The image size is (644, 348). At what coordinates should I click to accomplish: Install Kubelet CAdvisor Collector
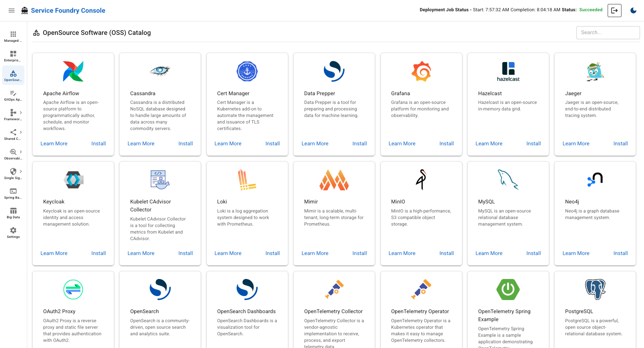(x=186, y=253)
